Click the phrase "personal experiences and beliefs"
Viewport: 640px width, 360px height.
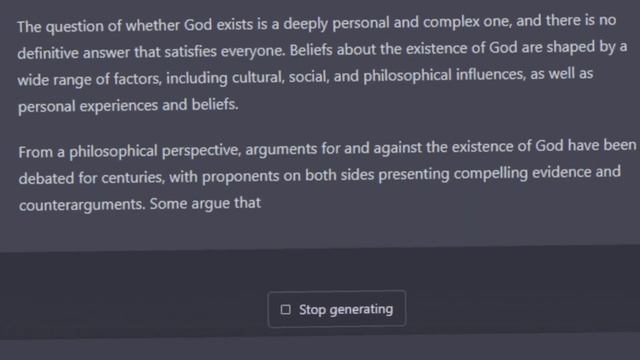128,106
